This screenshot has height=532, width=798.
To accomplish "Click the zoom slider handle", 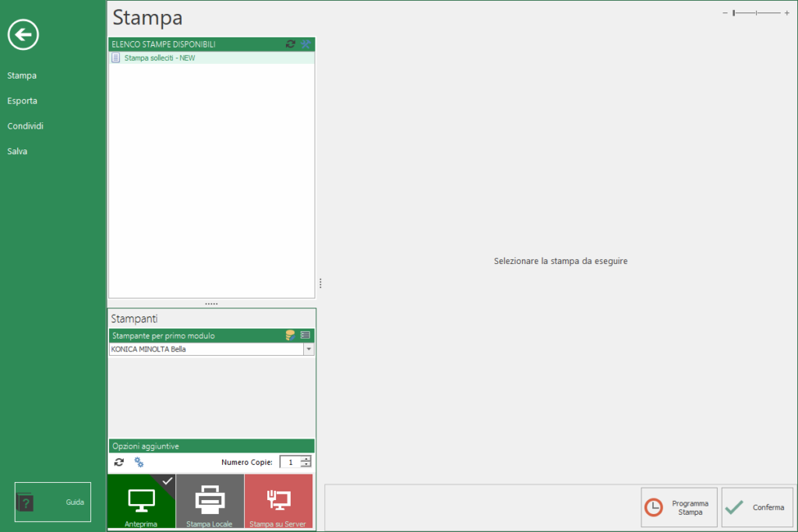I will (x=734, y=12).
